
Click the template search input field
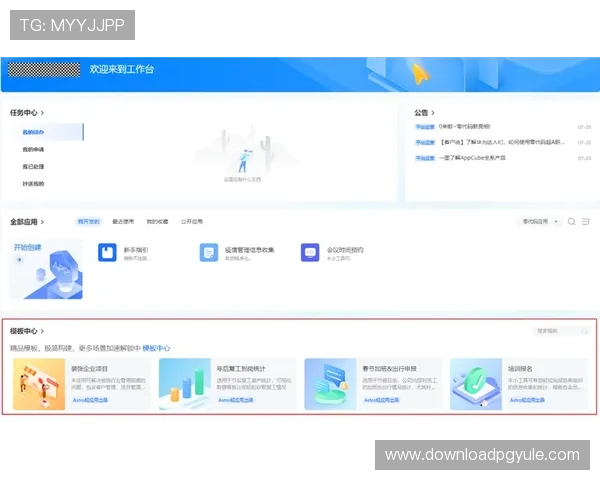[561, 331]
